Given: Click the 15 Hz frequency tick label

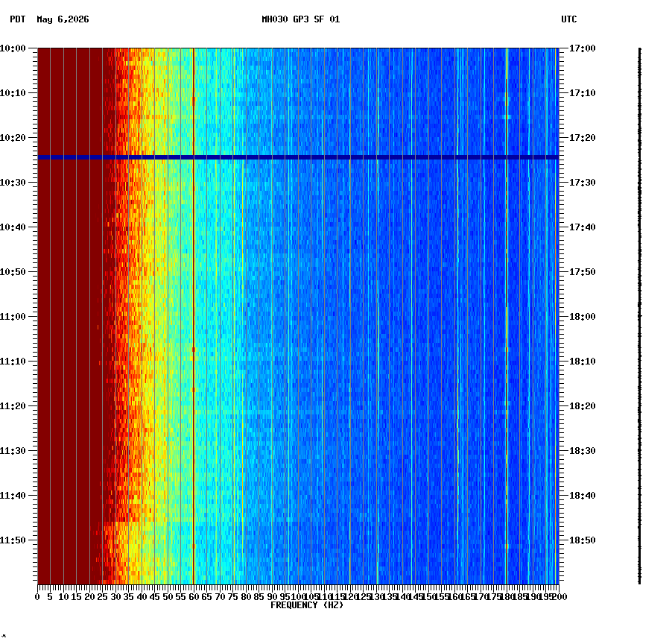Looking at the screenshot, I should (x=77, y=597).
